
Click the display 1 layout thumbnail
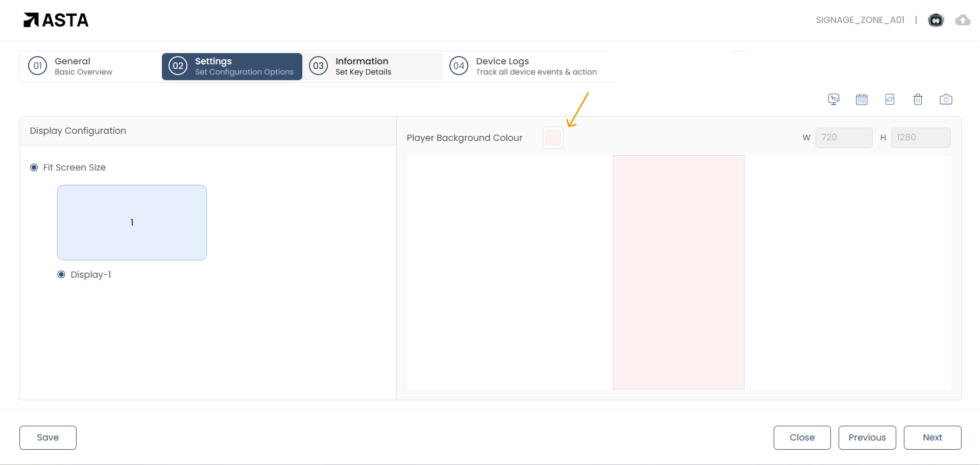point(132,223)
